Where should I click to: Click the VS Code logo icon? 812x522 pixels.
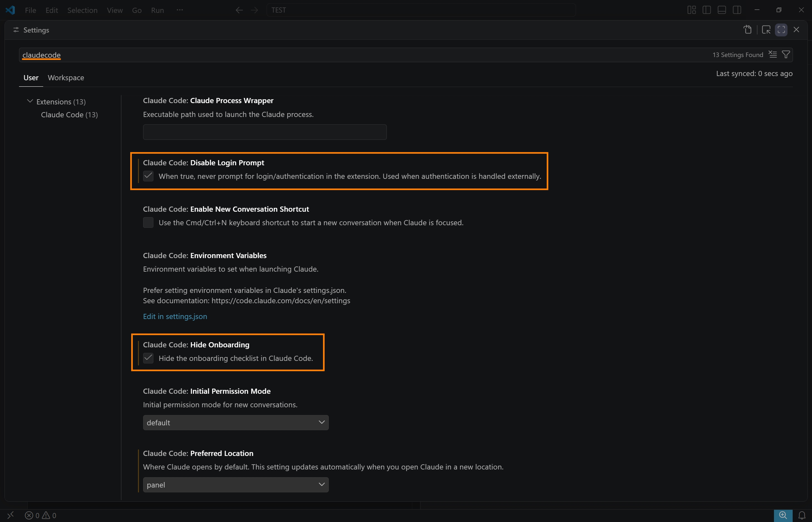10,10
